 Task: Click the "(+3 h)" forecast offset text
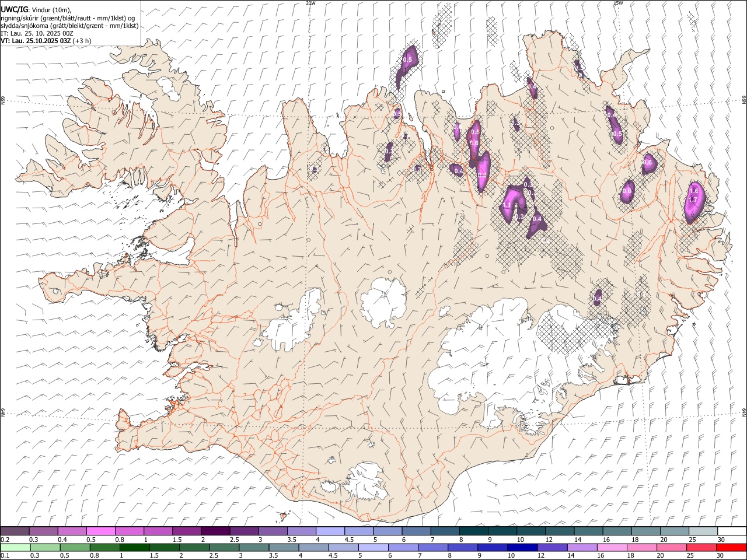click(x=83, y=41)
